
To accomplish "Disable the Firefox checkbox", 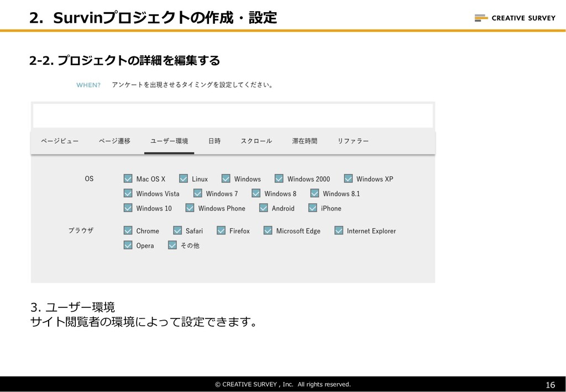I will click(221, 231).
